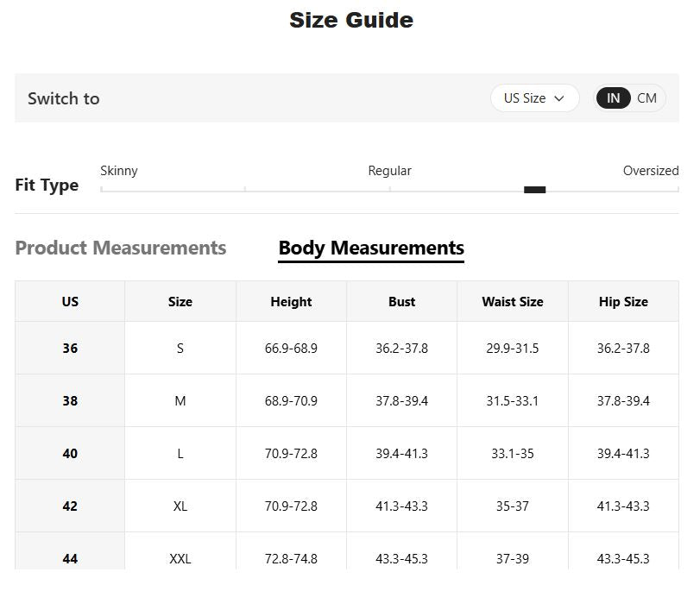
Task: Click the Hip Size column header
Action: (x=623, y=301)
